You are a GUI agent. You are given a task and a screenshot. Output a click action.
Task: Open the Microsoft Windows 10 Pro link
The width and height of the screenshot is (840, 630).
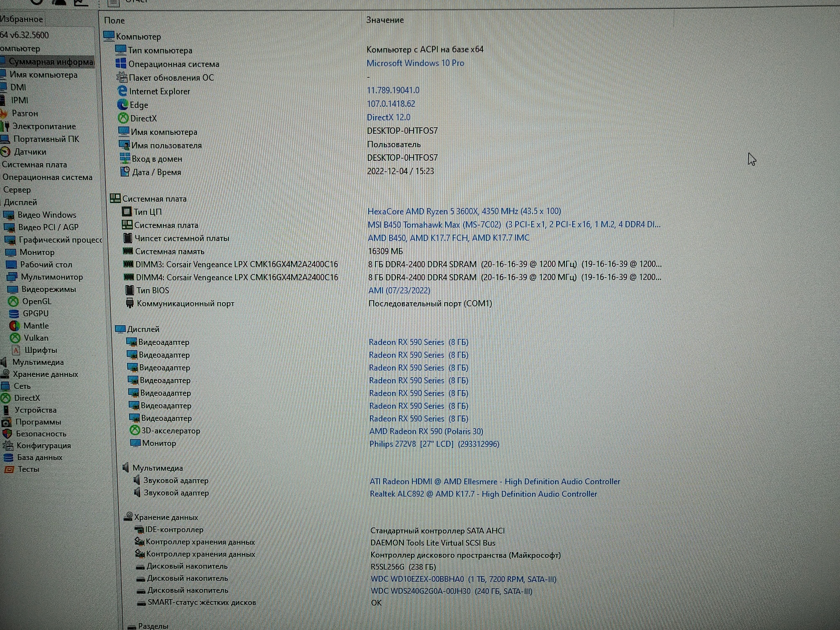415,63
